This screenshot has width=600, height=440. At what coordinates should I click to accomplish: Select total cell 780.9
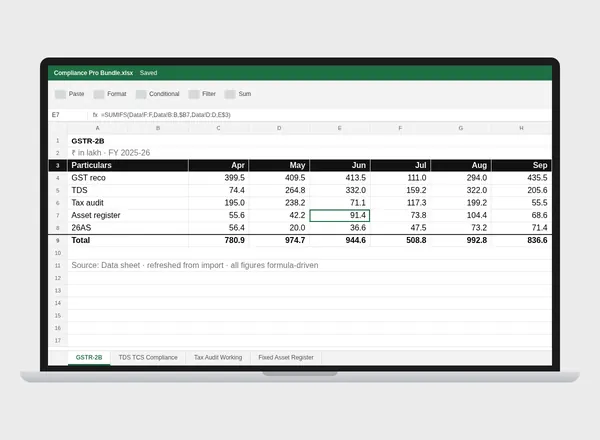click(218, 240)
